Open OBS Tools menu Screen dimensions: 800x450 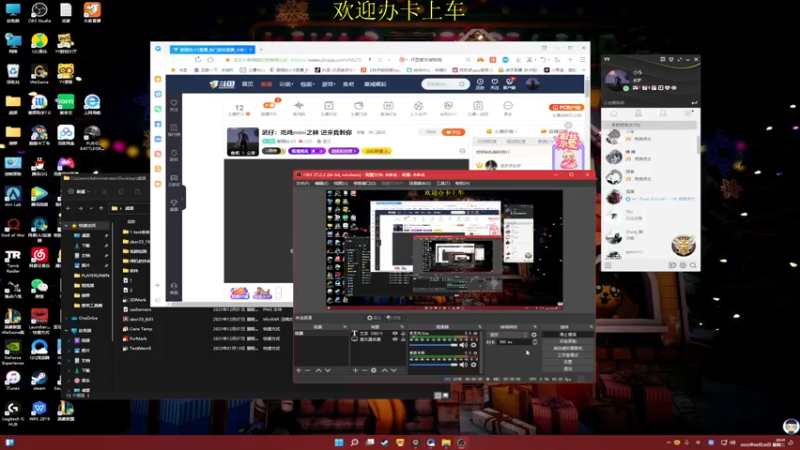click(x=443, y=183)
